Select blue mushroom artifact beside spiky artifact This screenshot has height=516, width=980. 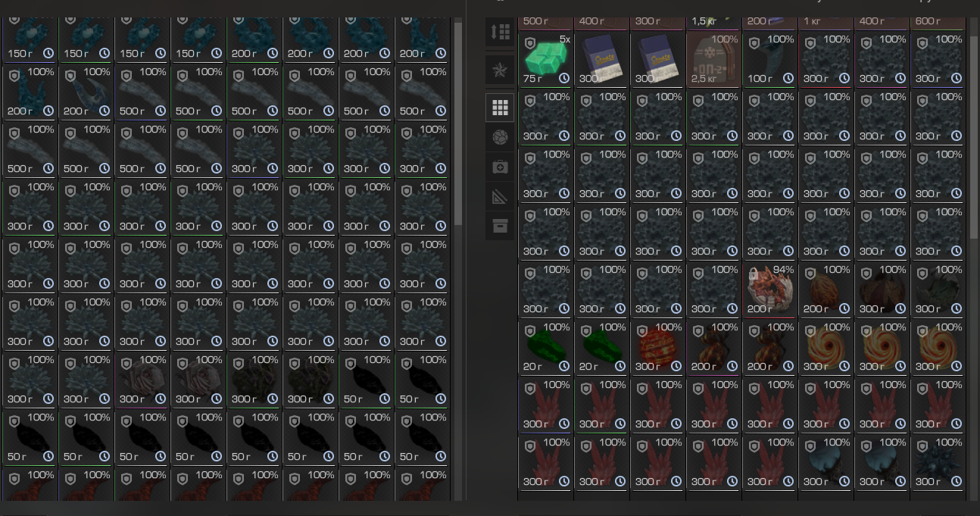pyautogui.click(x=882, y=462)
